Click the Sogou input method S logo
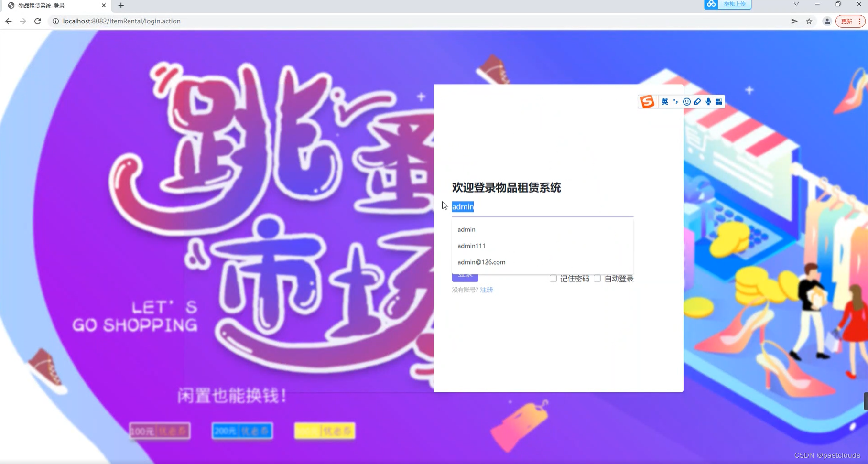This screenshot has width=868, height=464. [647, 101]
